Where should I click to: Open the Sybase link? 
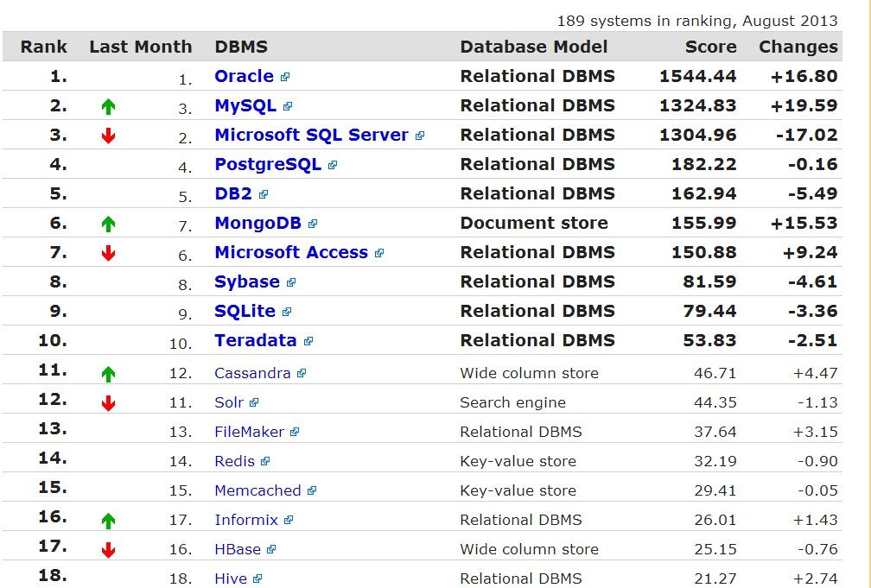(x=246, y=282)
